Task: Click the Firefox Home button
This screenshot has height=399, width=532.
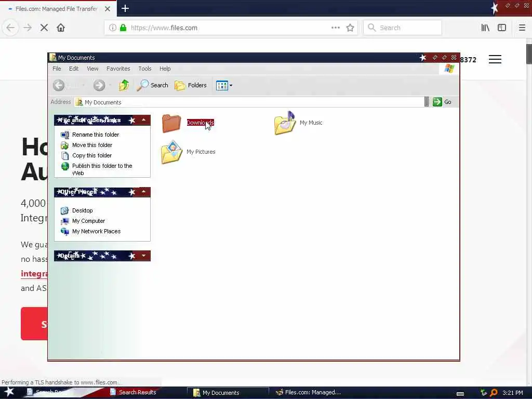Action: coord(61,28)
